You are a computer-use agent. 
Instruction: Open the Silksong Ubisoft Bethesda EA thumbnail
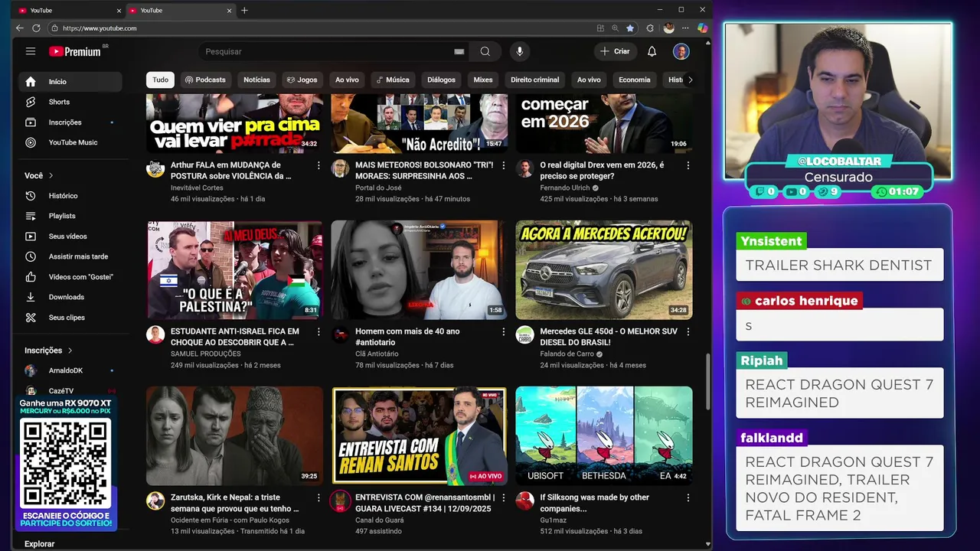[x=604, y=435]
